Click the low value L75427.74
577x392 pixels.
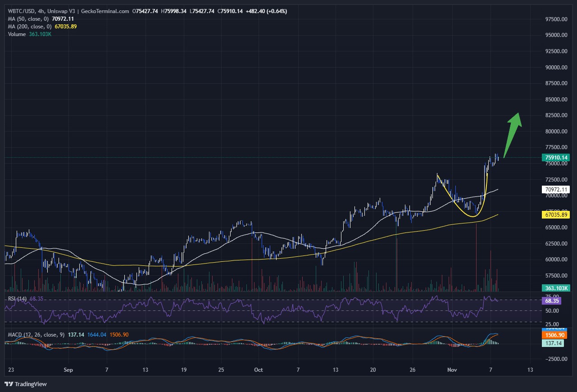(202, 11)
